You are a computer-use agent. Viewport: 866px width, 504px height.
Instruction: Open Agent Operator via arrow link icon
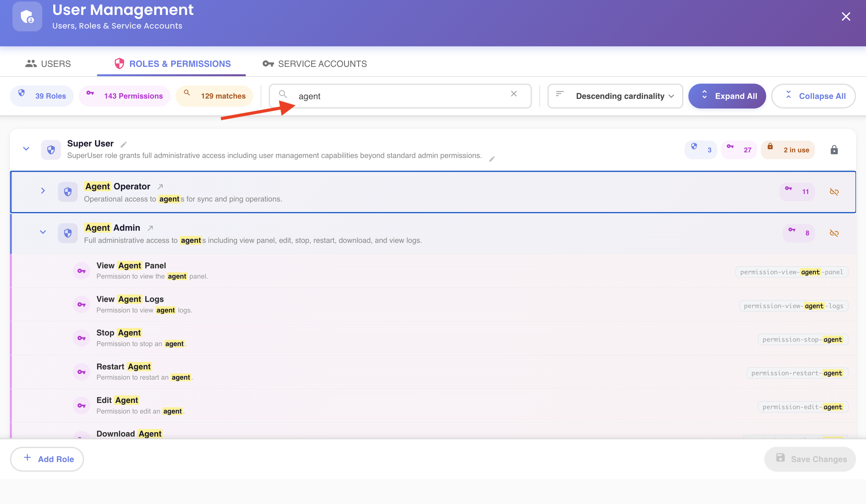pyautogui.click(x=160, y=187)
